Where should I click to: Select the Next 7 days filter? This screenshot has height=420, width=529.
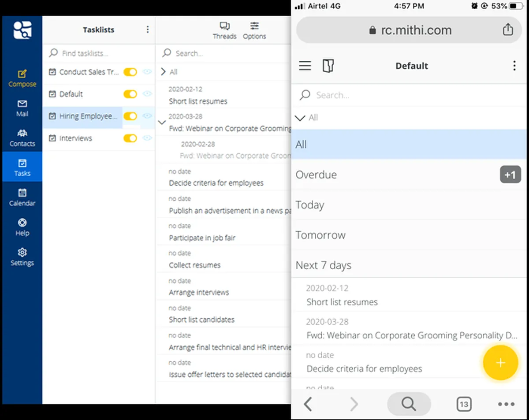click(409, 265)
